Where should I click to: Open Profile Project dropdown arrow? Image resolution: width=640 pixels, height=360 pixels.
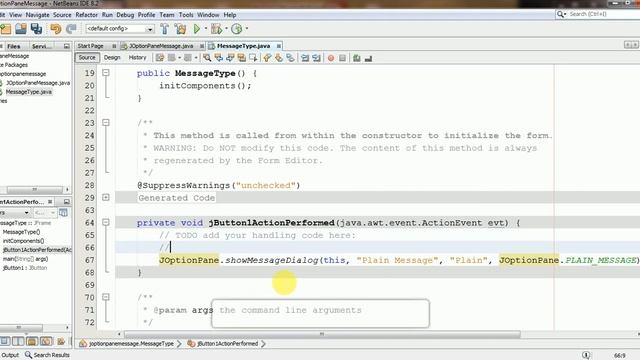(x=247, y=29)
